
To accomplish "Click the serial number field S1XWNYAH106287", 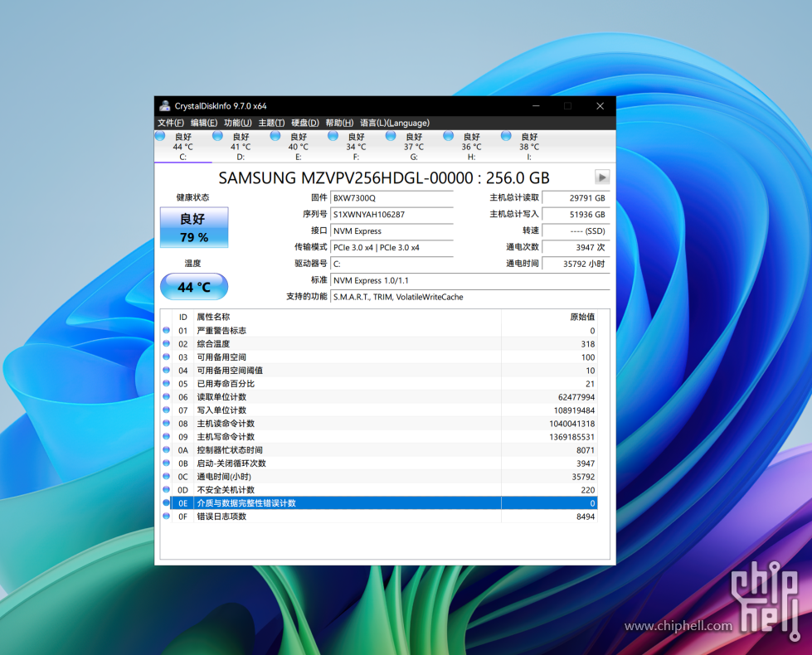I will tap(391, 215).
